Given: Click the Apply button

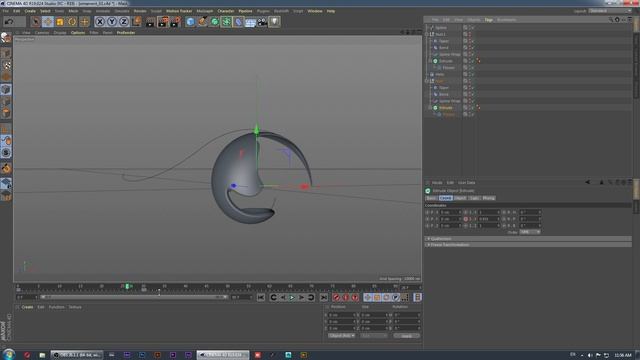Looking at the screenshot, I should pos(407,336).
